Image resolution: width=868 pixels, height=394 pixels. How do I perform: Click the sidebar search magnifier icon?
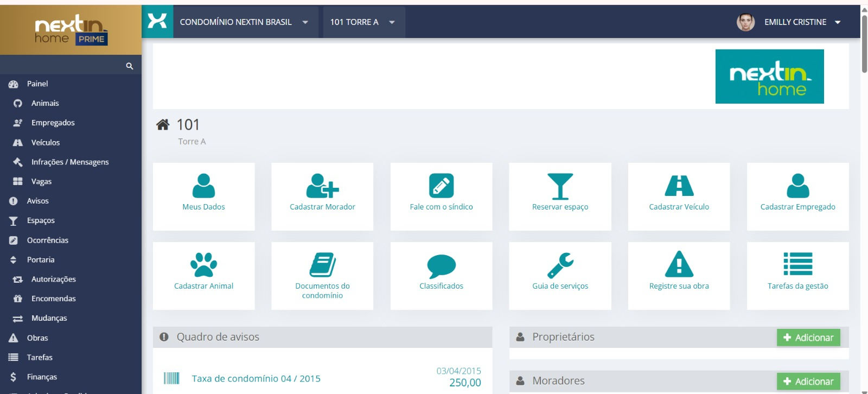(x=129, y=66)
